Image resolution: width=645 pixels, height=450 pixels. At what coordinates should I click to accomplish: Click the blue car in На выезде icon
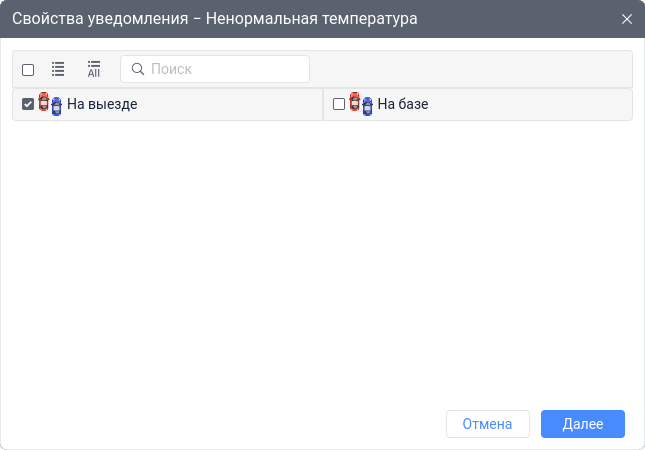click(x=56, y=107)
